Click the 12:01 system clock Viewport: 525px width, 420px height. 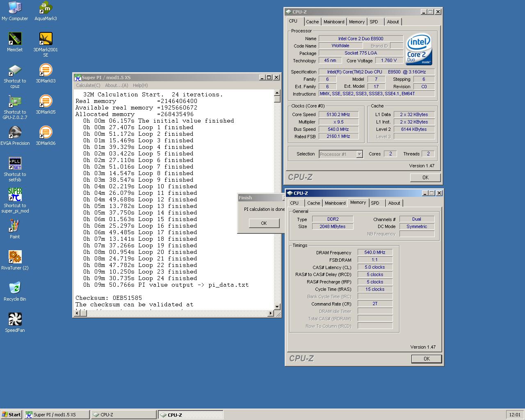point(515,415)
